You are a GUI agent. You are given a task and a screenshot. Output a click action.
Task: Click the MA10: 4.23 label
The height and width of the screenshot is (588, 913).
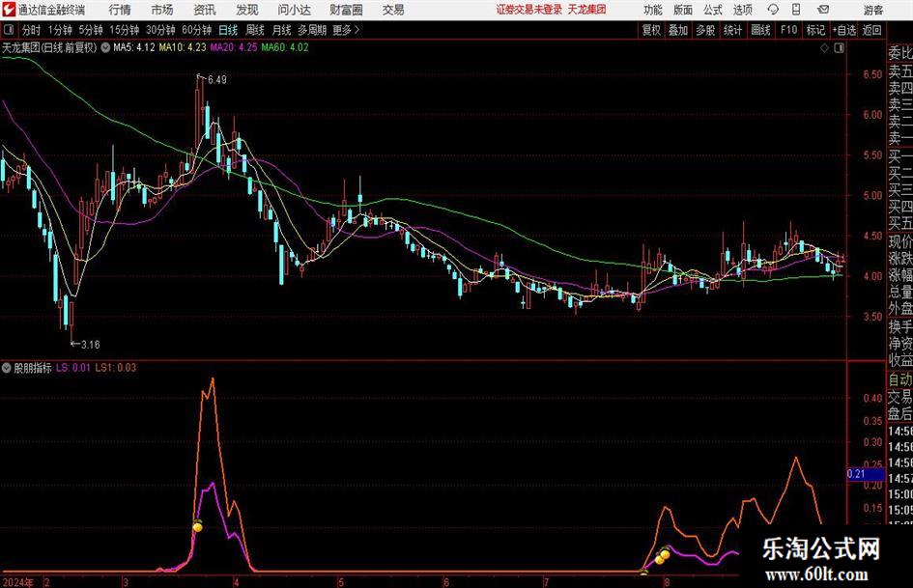[183, 47]
